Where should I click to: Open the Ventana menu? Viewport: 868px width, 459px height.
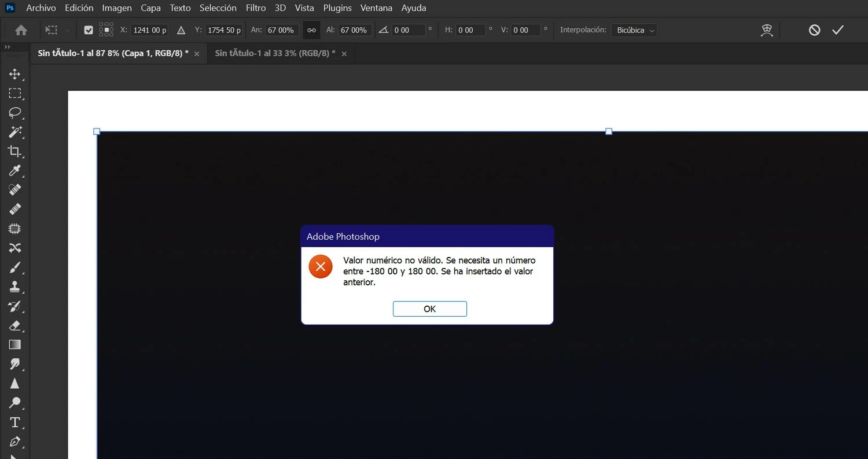coord(376,8)
